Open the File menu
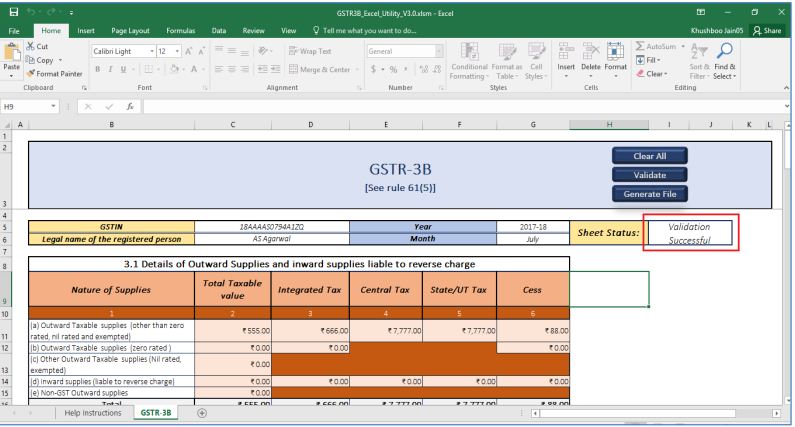The width and height of the screenshot is (795, 427). pyautogui.click(x=14, y=31)
